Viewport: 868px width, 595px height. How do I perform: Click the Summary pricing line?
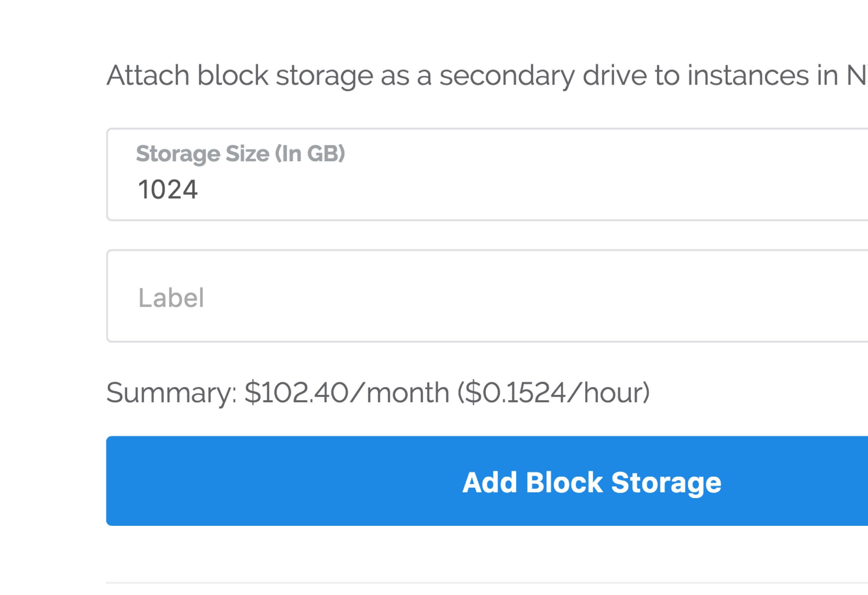377,392
